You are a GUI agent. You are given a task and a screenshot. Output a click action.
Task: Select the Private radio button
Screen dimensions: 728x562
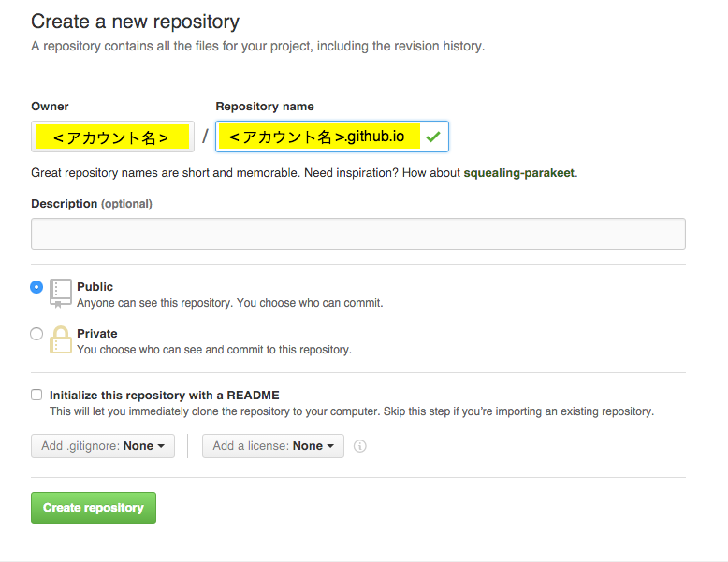tap(36, 334)
